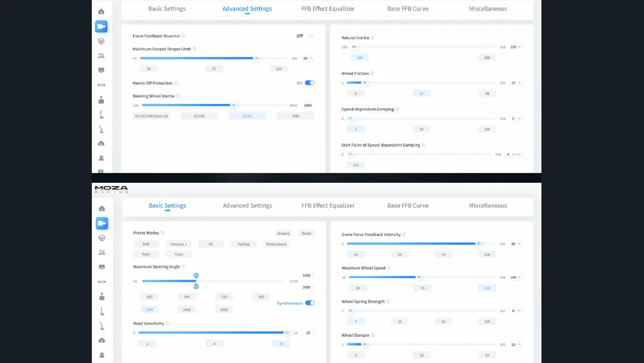Disable the Synchronous steering angle toggle
The image size is (644, 363).
[310, 303]
